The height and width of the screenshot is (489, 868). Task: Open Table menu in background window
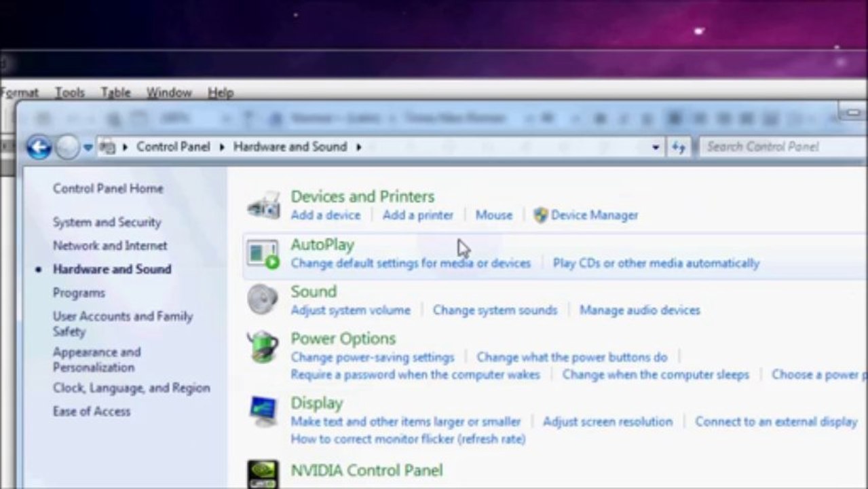coord(115,92)
